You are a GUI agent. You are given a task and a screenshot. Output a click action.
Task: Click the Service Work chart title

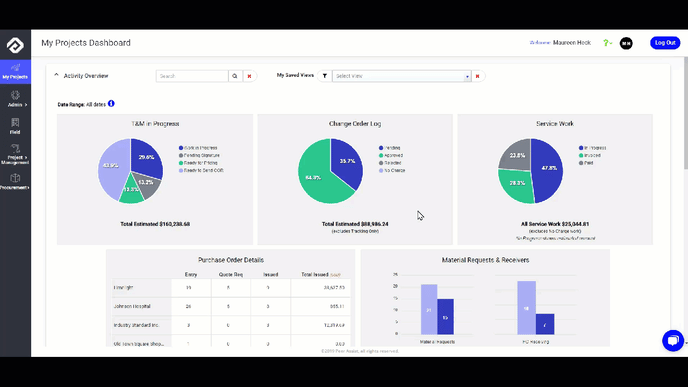pos(555,124)
